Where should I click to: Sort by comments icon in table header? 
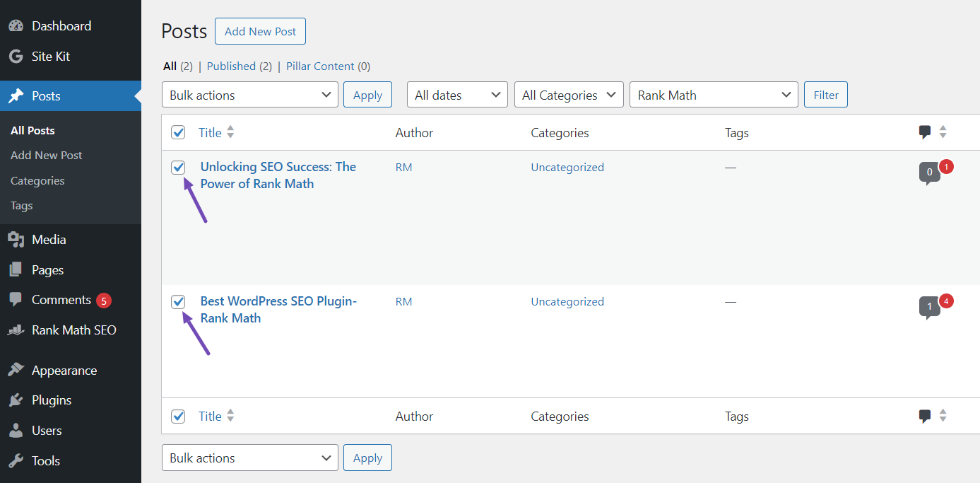pyautogui.click(x=925, y=132)
